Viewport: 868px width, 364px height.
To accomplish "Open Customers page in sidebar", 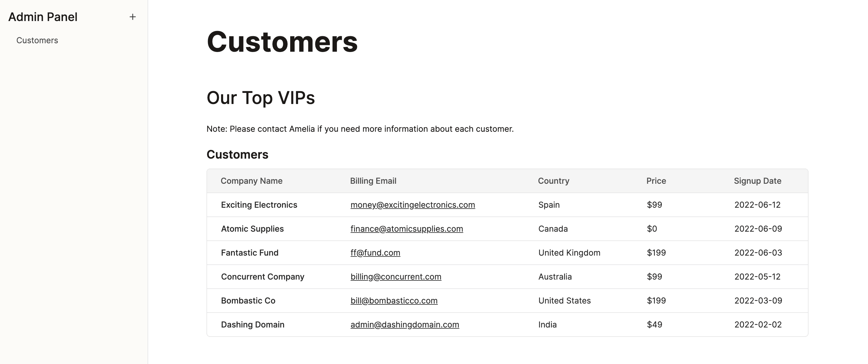I will (x=37, y=41).
